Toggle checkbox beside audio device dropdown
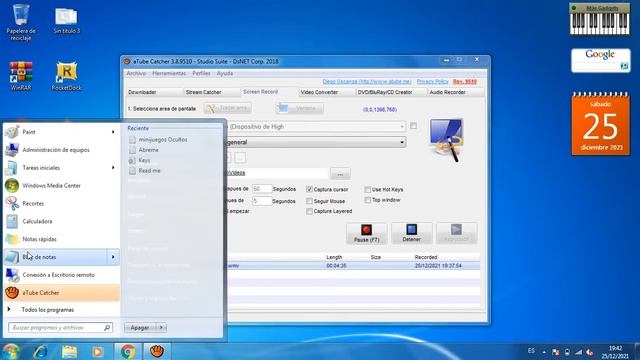640x360 pixels. pyautogui.click(x=413, y=126)
